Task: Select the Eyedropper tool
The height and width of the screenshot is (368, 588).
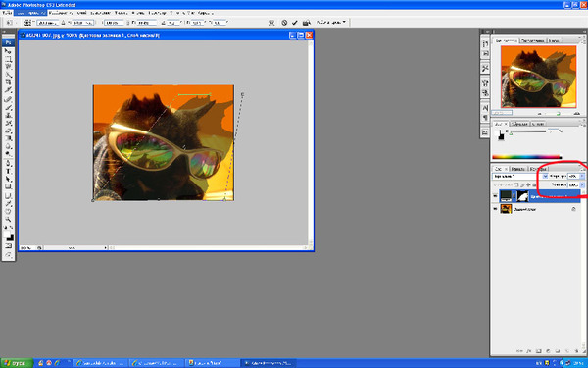Action: click(x=8, y=203)
